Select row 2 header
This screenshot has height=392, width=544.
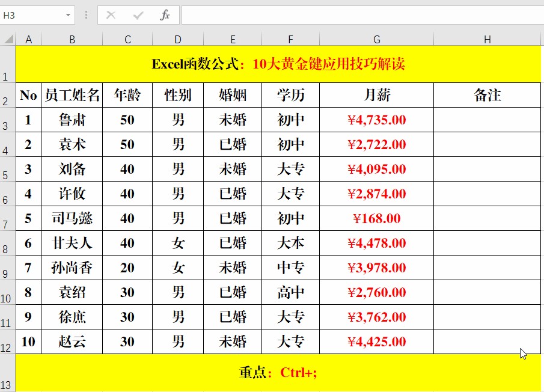tap(7, 95)
